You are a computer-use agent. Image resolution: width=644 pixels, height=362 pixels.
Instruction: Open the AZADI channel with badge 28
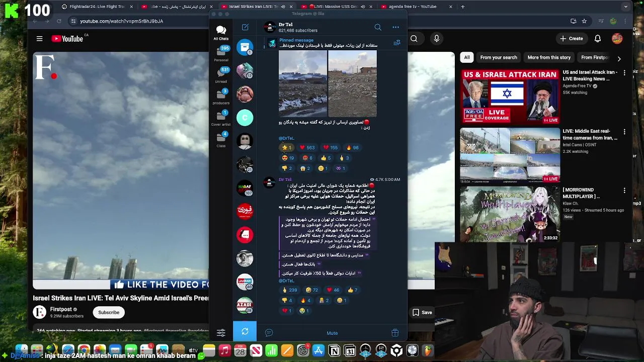pos(245,305)
